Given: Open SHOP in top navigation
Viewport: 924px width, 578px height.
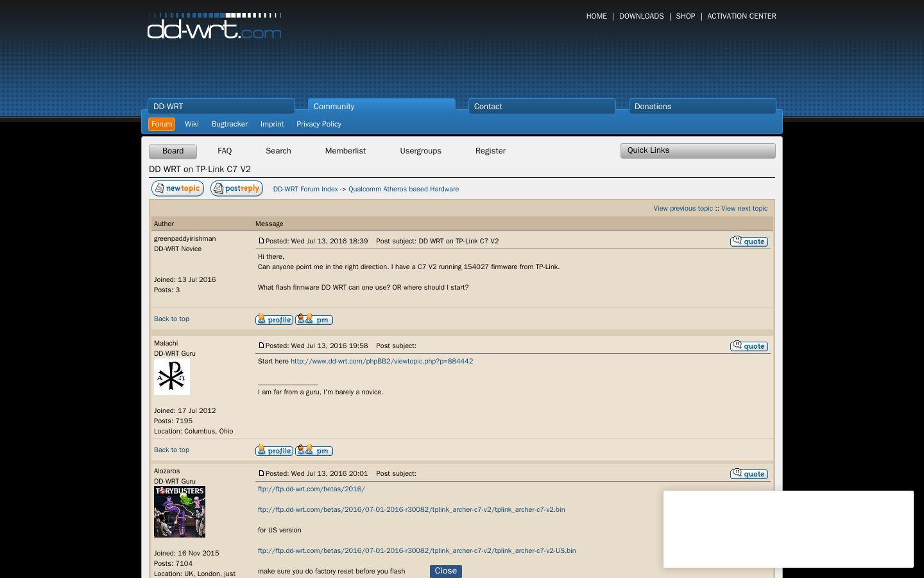Looking at the screenshot, I should (x=686, y=16).
